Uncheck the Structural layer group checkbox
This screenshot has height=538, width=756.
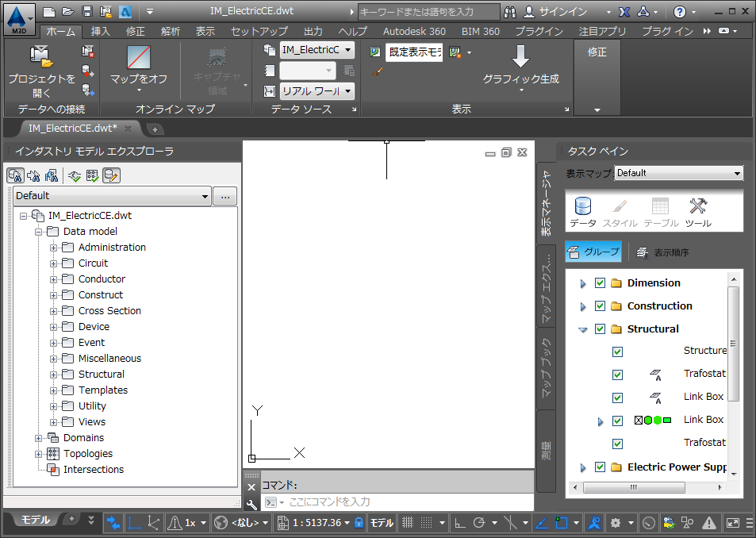click(x=600, y=329)
